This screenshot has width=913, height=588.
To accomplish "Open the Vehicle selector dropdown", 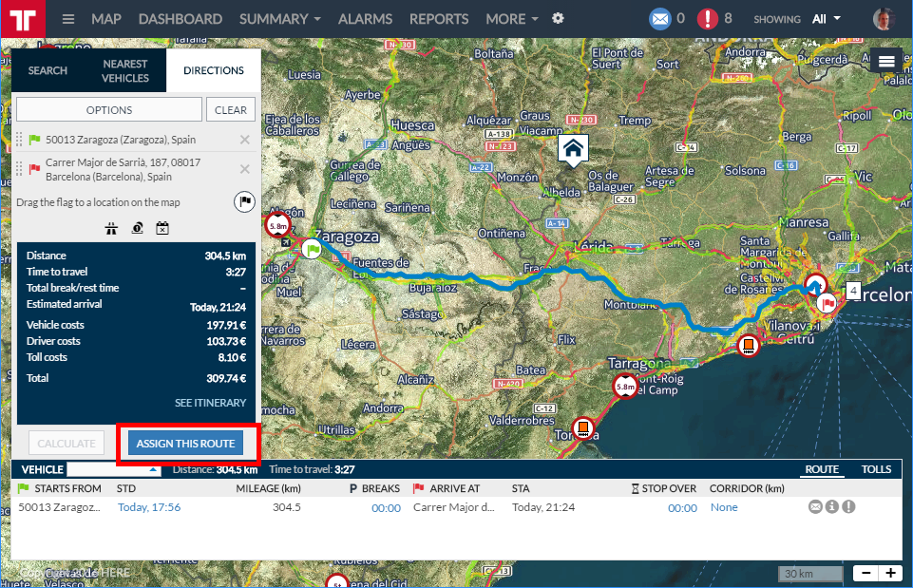I will [114, 469].
